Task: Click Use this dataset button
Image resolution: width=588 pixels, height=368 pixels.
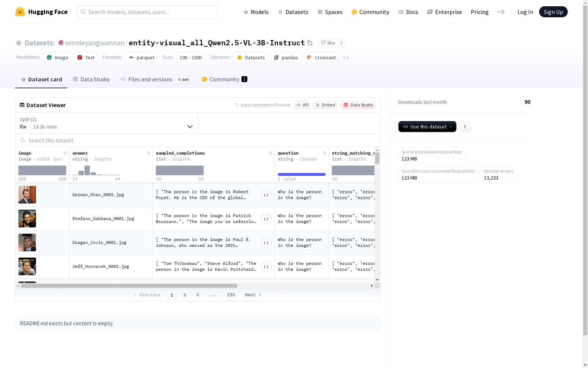Action: (427, 127)
